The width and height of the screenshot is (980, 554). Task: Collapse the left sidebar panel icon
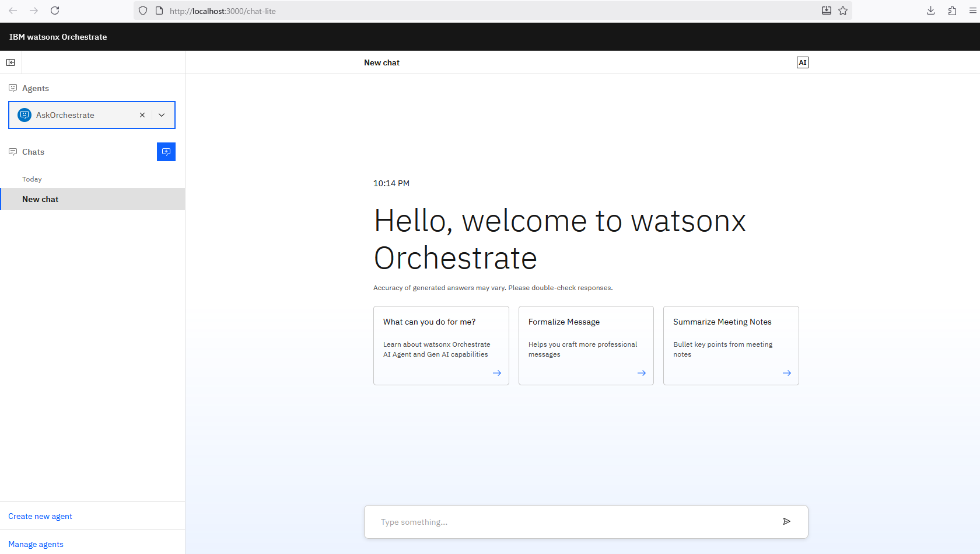pos(10,62)
